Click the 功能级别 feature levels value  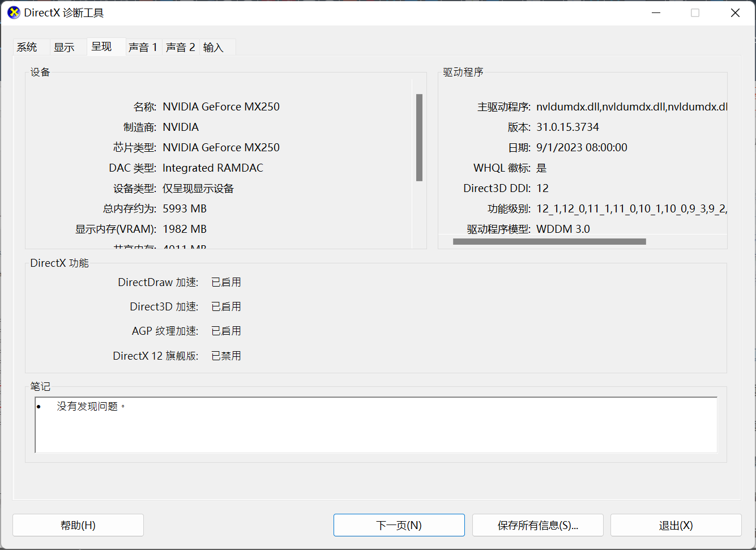pyautogui.click(x=632, y=209)
